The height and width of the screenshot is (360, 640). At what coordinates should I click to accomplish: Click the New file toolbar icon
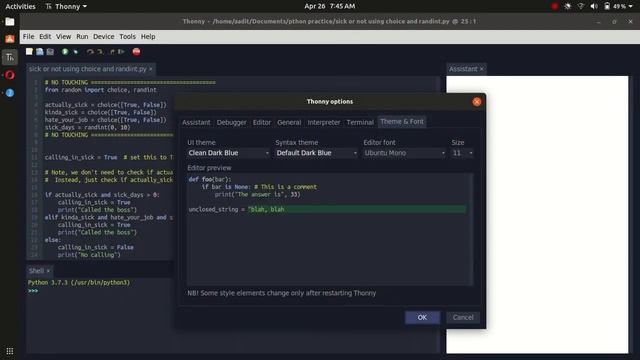(29, 52)
